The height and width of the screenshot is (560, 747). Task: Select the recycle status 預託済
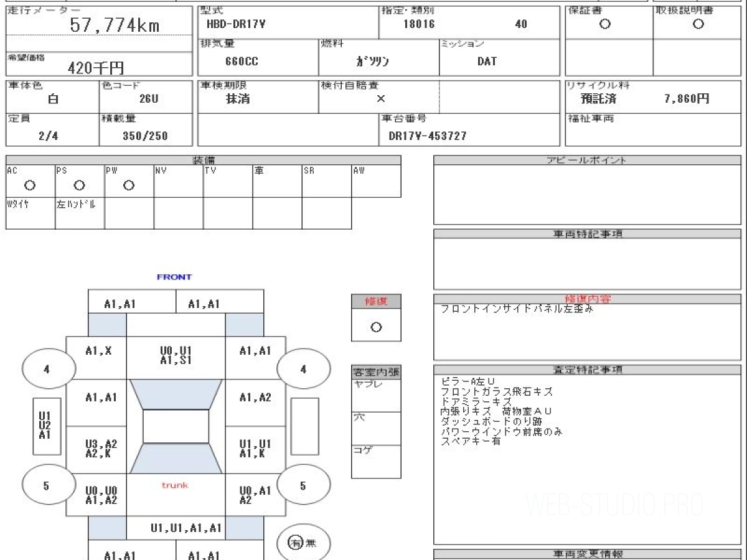point(598,99)
